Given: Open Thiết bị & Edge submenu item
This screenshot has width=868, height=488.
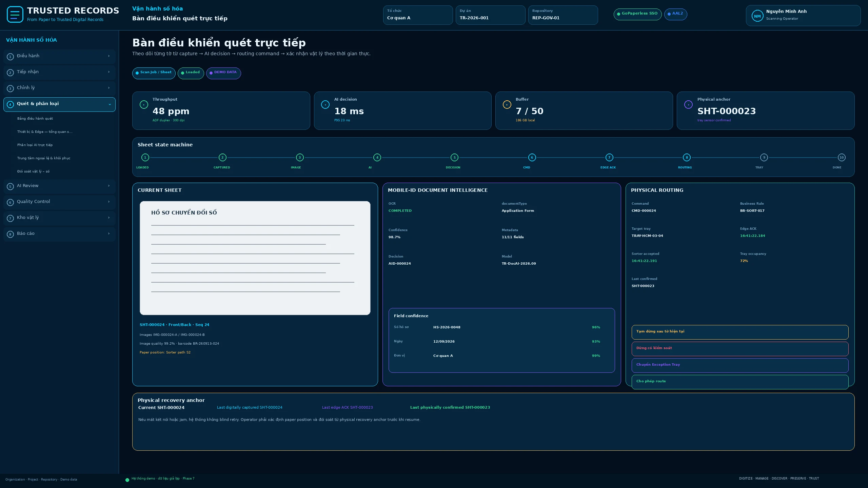Looking at the screenshot, I should coord(45,132).
